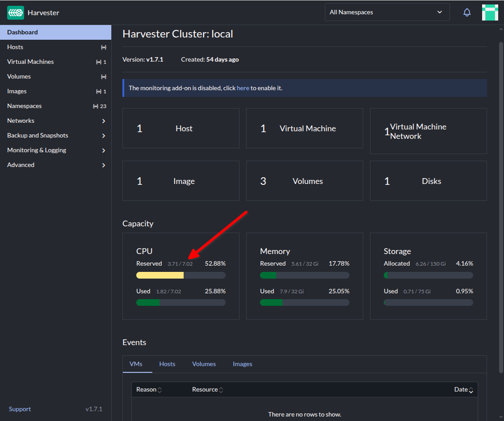Image resolution: width=504 pixels, height=421 pixels.
Task: Sort by Reason column arrows
Action: pos(160,390)
